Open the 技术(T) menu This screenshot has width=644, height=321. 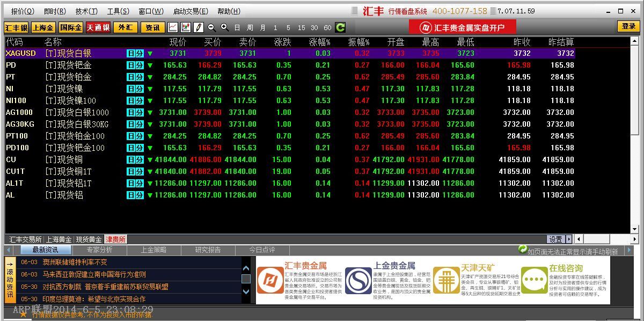(x=86, y=11)
